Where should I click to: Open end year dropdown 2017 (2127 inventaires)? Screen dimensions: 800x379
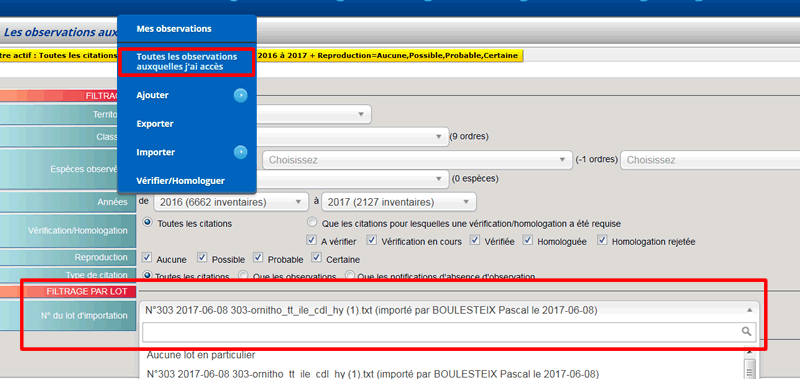coord(399,202)
